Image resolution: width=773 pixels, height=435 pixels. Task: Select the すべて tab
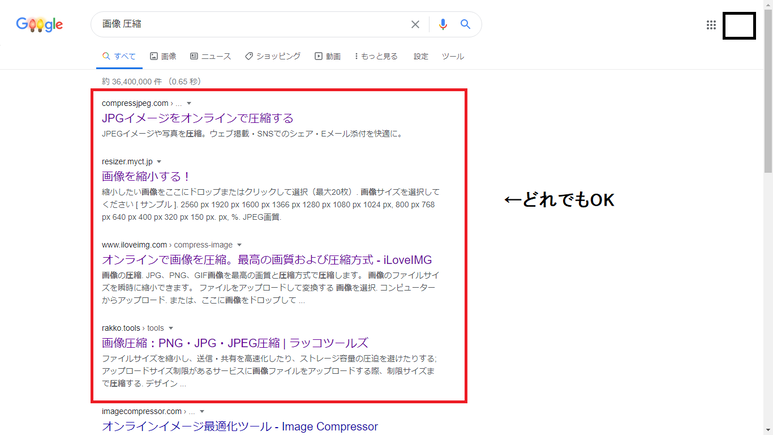[x=119, y=56]
